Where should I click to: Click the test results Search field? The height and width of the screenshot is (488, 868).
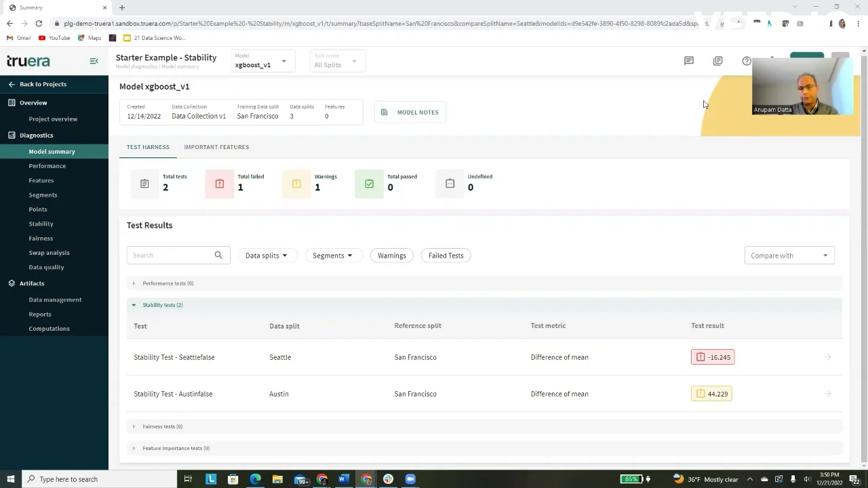pos(178,255)
